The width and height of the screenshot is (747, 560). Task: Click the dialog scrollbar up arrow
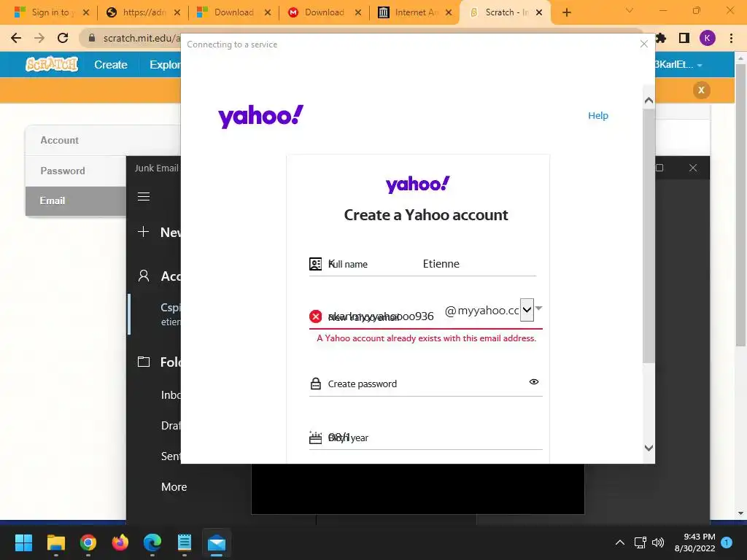click(x=649, y=101)
